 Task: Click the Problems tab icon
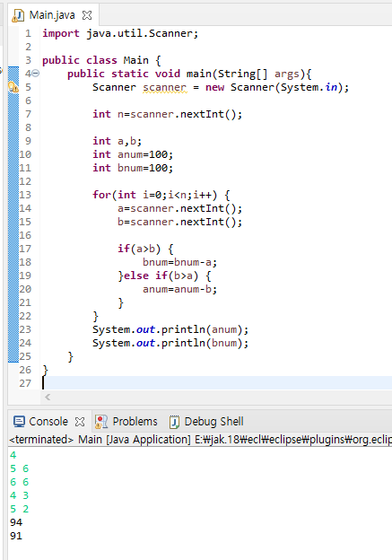(101, 422)
